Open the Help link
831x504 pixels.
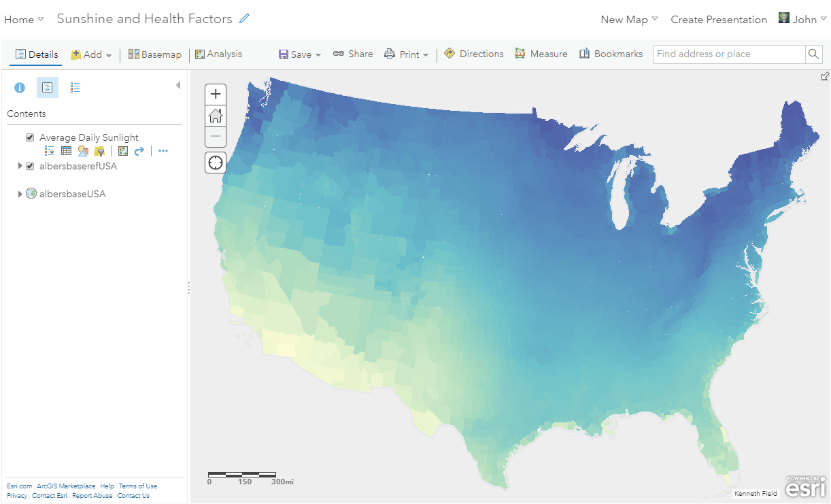click(107, 486)
